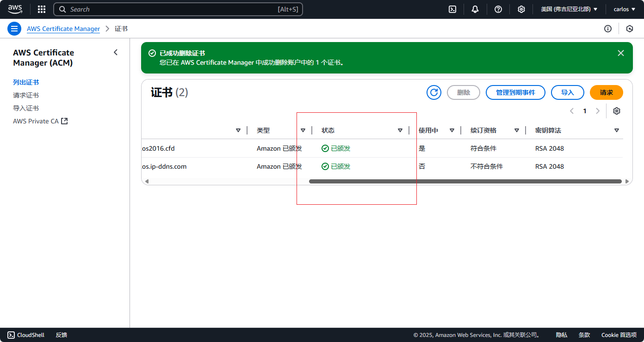Open the info panel icon
This screenshot has height=342, width=644.
click(608, 29)
